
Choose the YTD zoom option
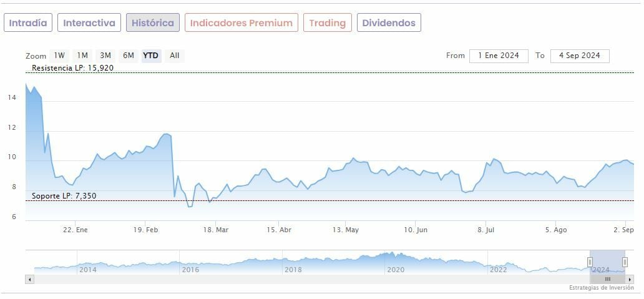coord(151,56)
